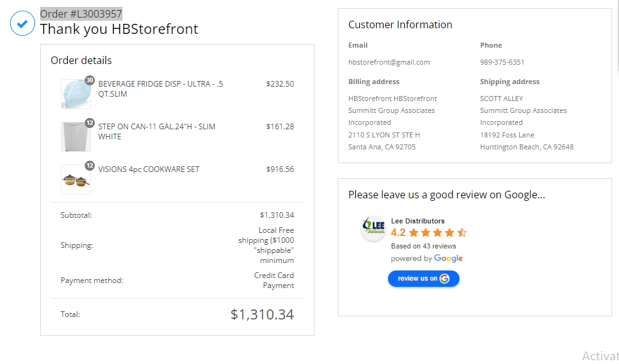The width and height of the screenshot is (619, 364).
Task: Select the Order #L3003957 text
Action: 81,14
